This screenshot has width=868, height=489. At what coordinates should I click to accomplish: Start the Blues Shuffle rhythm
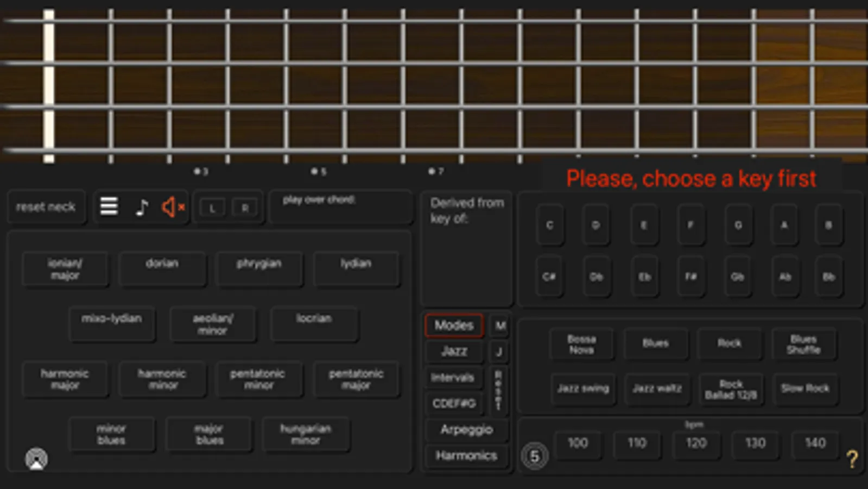[x=804, y=344]
